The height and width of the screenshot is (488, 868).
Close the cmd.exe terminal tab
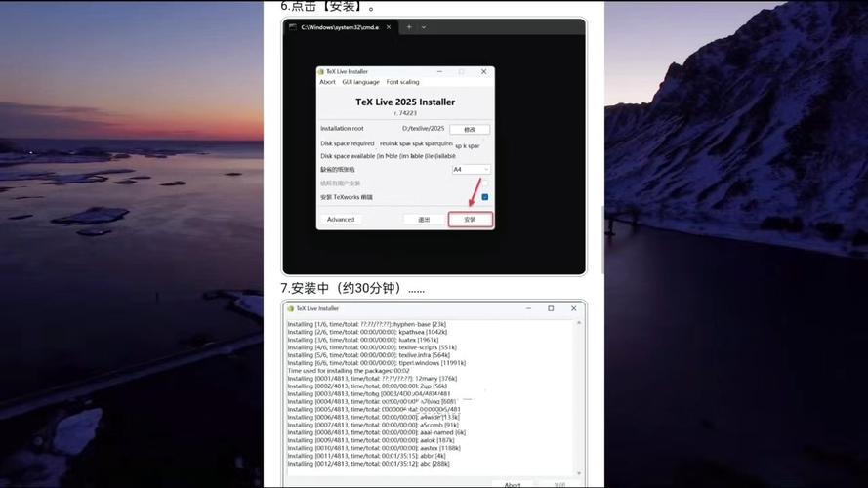(x=389, y=27)
